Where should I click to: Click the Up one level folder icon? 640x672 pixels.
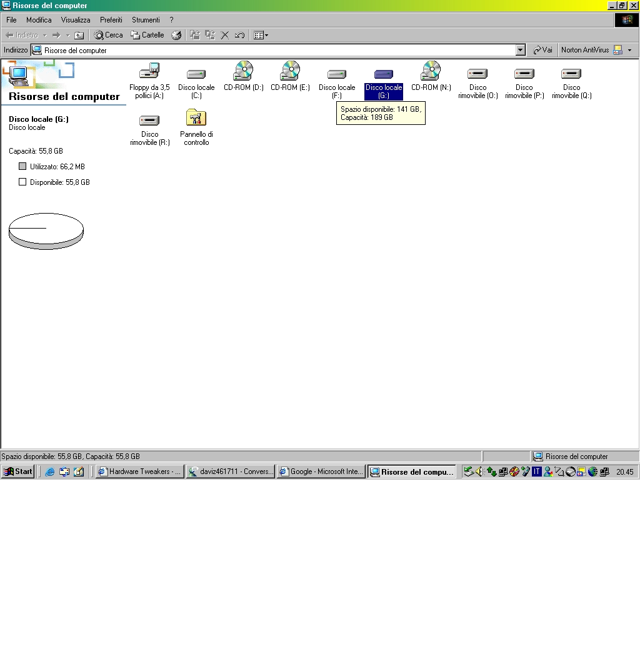click(79, 35)
